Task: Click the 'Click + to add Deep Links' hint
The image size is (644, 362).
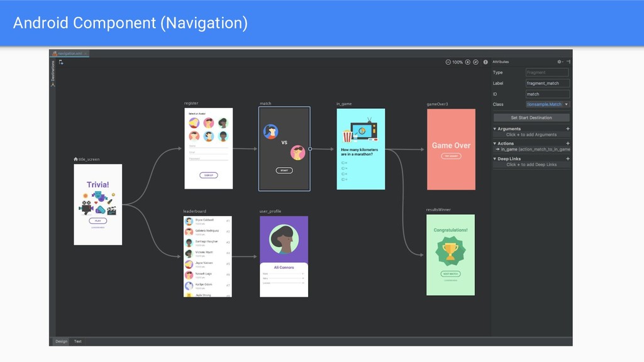Action: coord(531,165)
